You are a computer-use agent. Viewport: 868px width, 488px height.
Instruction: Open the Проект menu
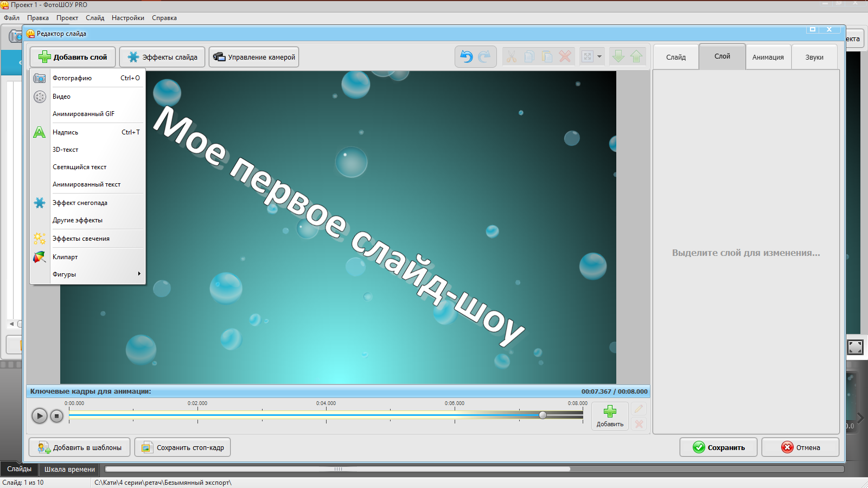coord(67,18)
